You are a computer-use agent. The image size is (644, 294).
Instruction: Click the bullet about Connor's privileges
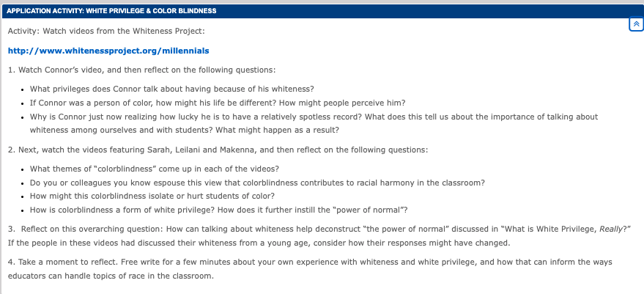click(x=172, y=89)
